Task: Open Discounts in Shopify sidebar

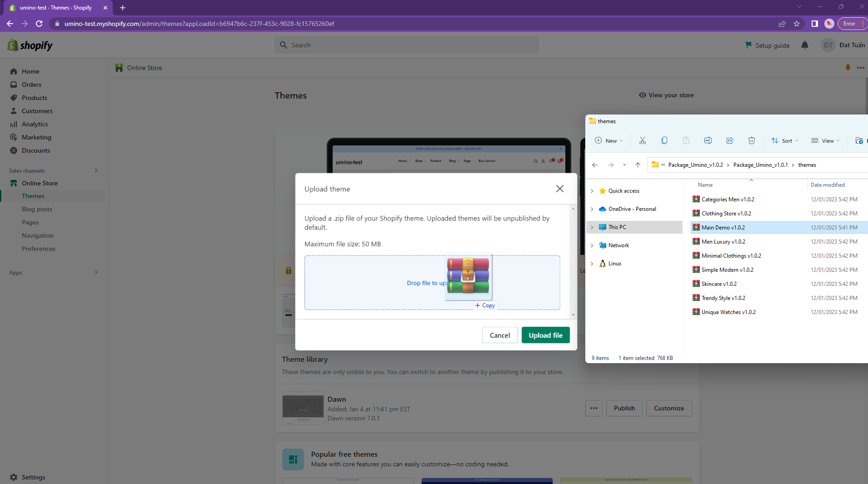Action: [x=35, y=150]
